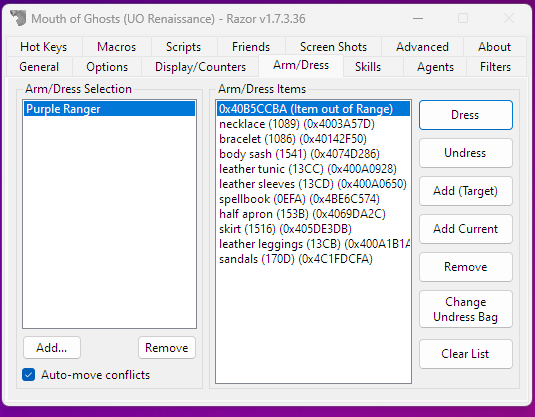Open the Hot Keys tab

tap(44, 47)
